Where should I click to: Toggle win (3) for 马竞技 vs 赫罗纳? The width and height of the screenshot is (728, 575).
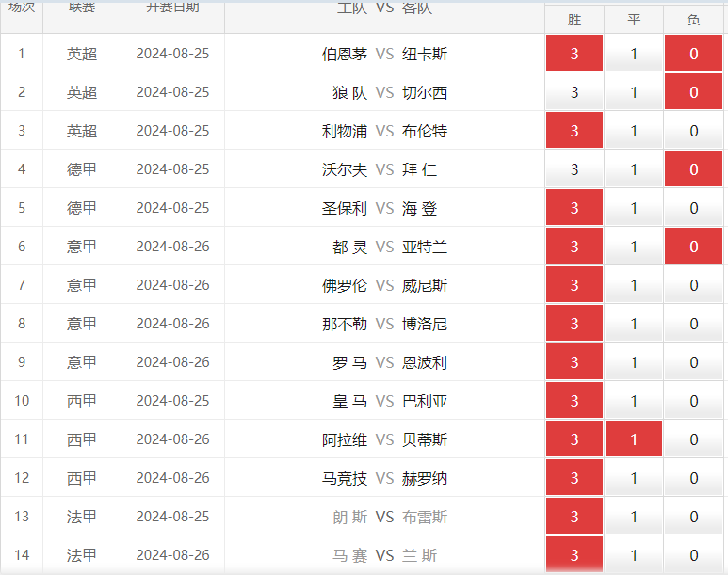click(x=574, y=477)
